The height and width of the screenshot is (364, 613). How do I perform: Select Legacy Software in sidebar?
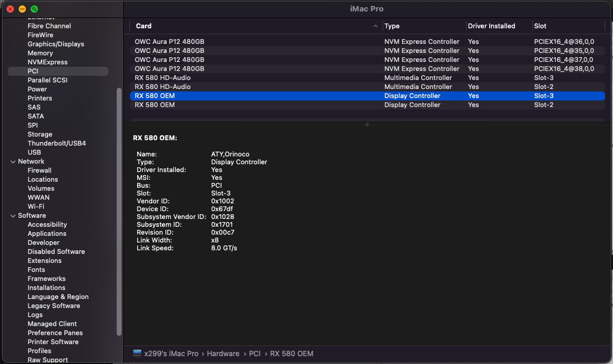click(54, 306)
